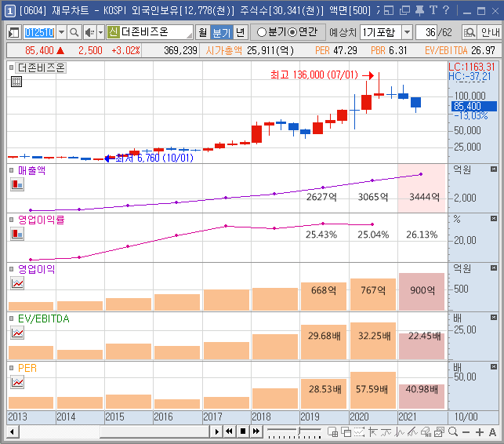Click the overlapping windows icon in bottom toolbar
The width and height of the screenshot is (504, 444).
(x=346, y=431)
